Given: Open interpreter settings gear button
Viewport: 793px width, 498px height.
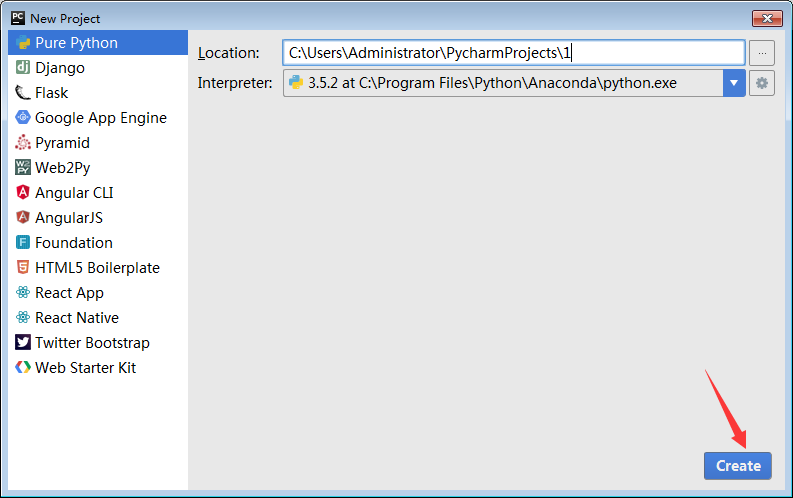Looking at the screenshot, I should (762, 83).
